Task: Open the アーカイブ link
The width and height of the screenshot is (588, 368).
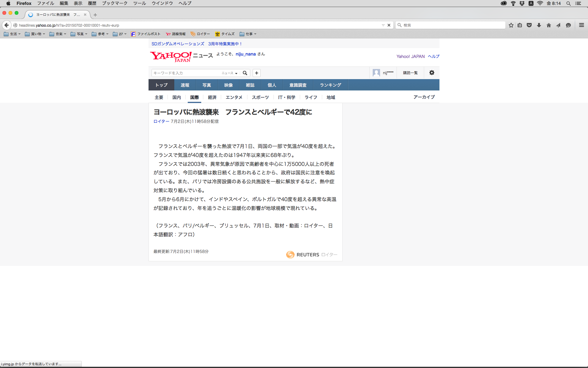Action: pos(424,97)
